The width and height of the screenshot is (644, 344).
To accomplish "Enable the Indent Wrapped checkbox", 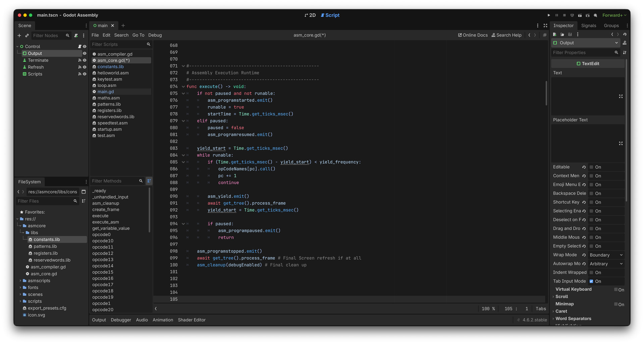I will 591,273.
